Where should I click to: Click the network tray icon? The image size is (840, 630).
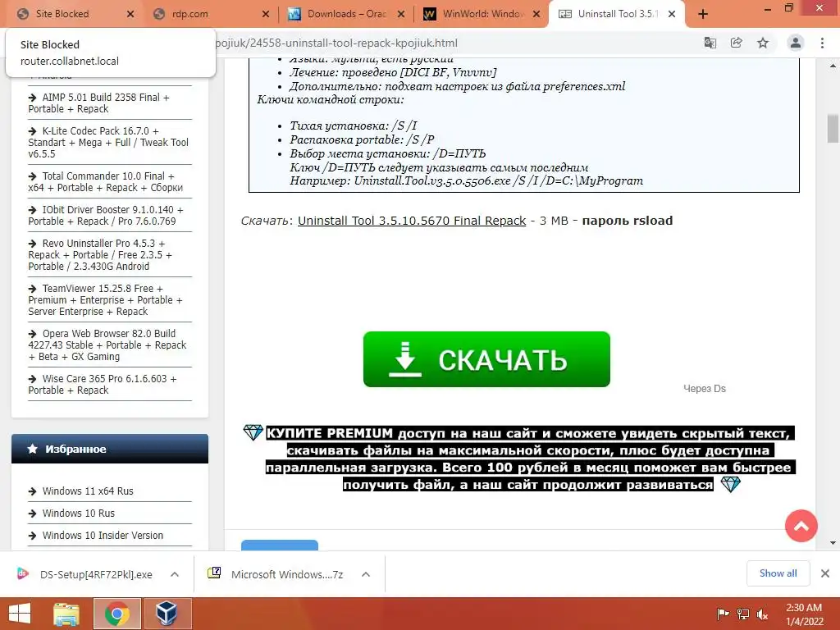[x=743, y=614]
